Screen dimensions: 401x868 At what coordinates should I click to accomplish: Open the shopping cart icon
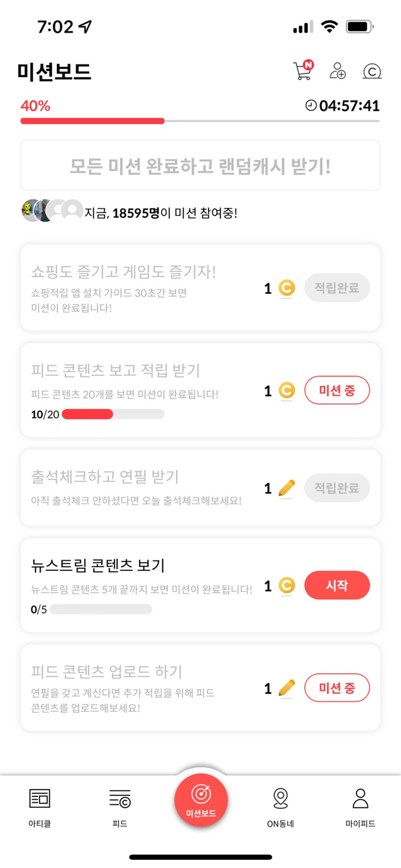click(303, 70)
